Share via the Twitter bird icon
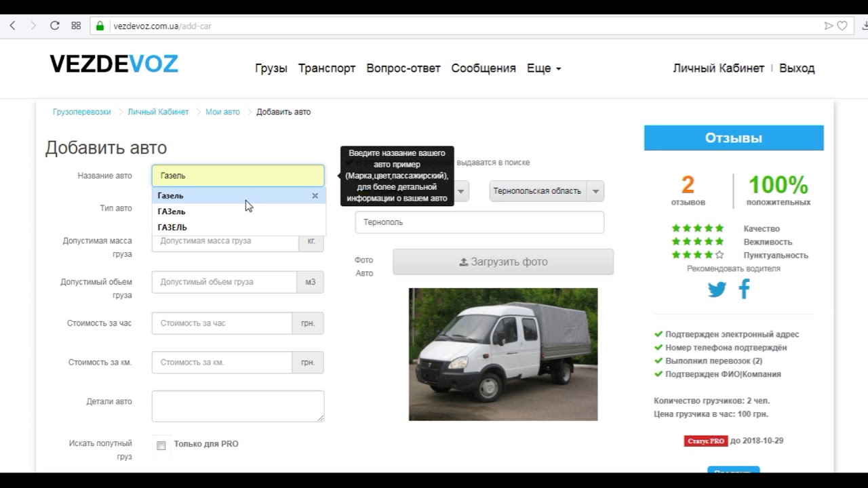The height and width of the screenshot is (488, 868). tap(717, 289)
